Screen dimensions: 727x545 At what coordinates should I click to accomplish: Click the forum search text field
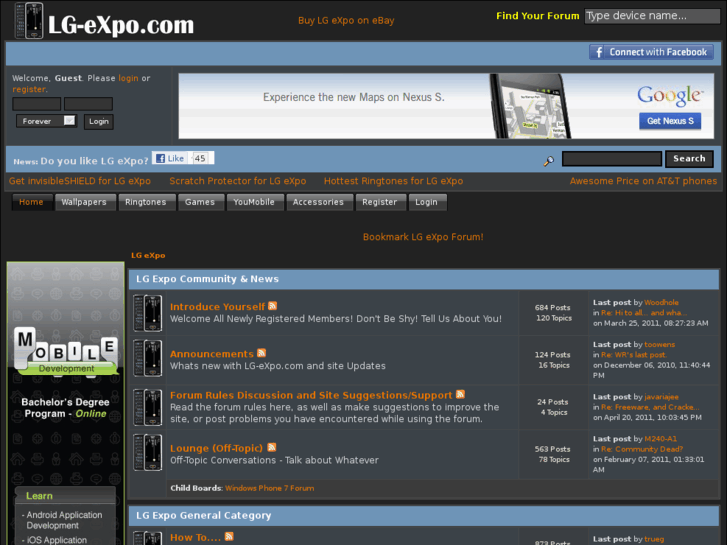612,159
